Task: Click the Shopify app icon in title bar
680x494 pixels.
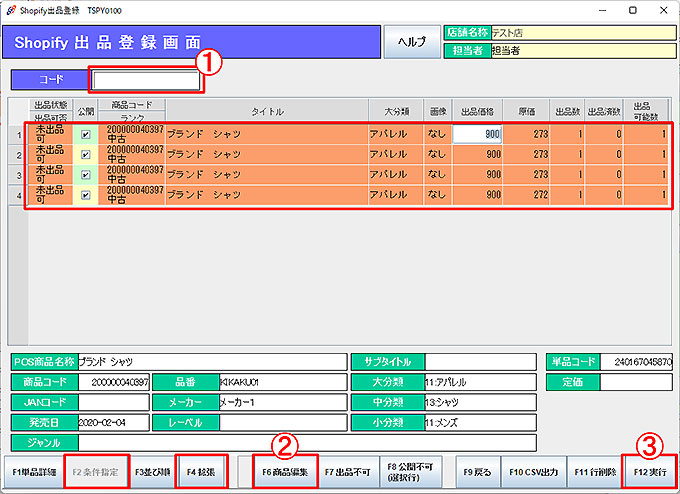Action: pyautogui.click(x=11, y=10)
